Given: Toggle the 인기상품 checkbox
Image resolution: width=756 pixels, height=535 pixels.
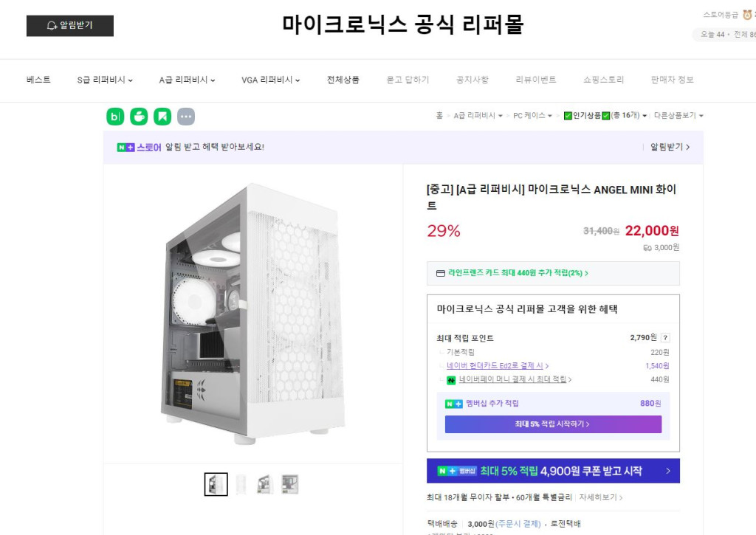Looking at the screenshot, I should (567, 116).
